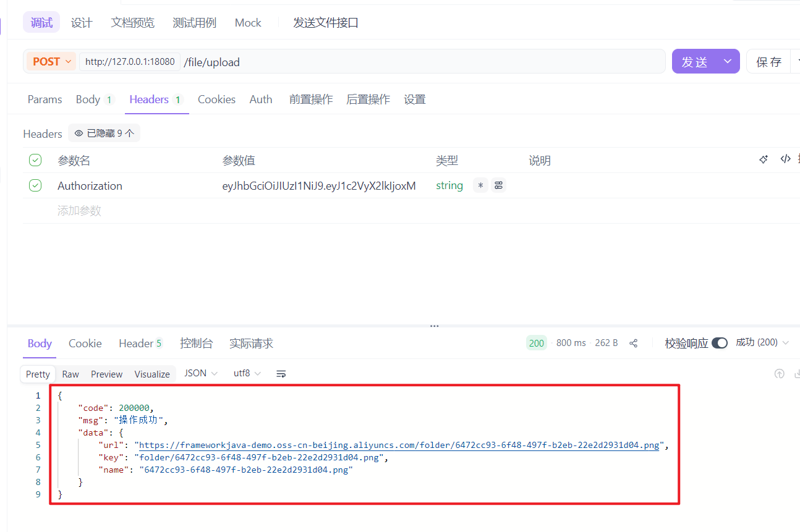The height and width of the screenshot is (532, 800).
Task: Open the response Header tab
Action: click(141, 344)
